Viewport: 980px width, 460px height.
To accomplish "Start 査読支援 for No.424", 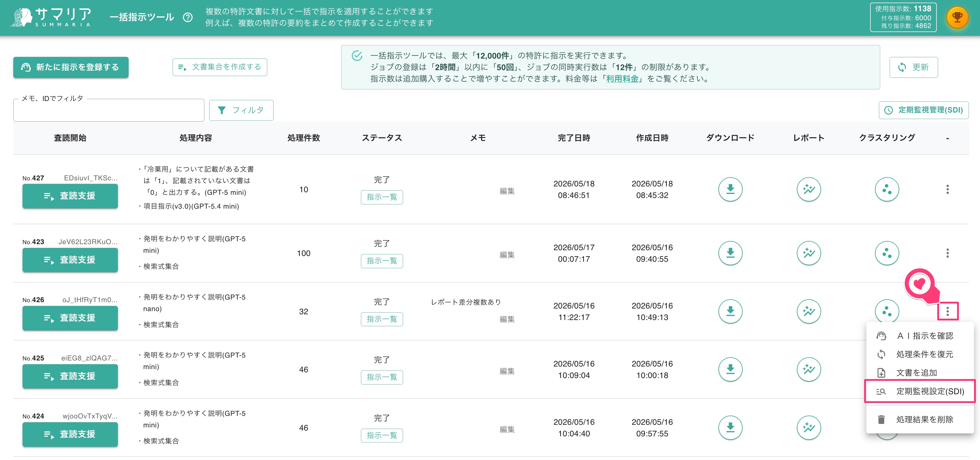I will 70,435.
